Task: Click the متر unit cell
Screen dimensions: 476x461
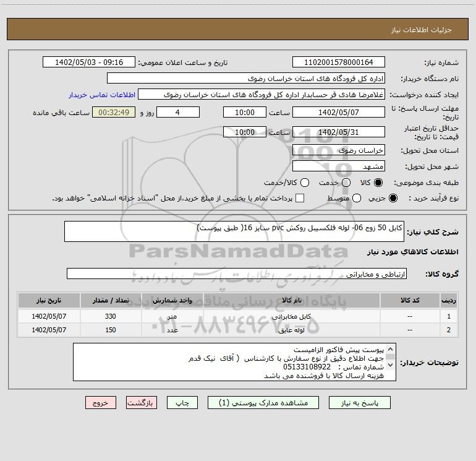Action: 172,316
